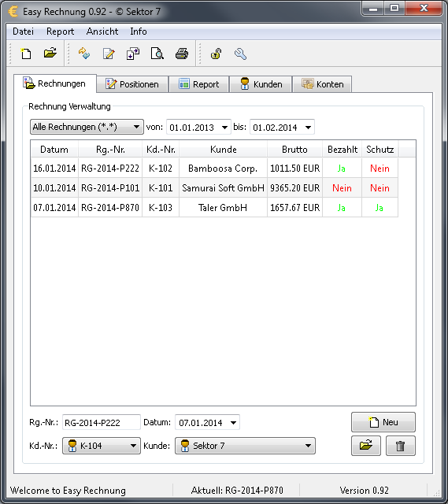
Task: Click the print preview magnifier icon
Action: click(x=157, y=54)
